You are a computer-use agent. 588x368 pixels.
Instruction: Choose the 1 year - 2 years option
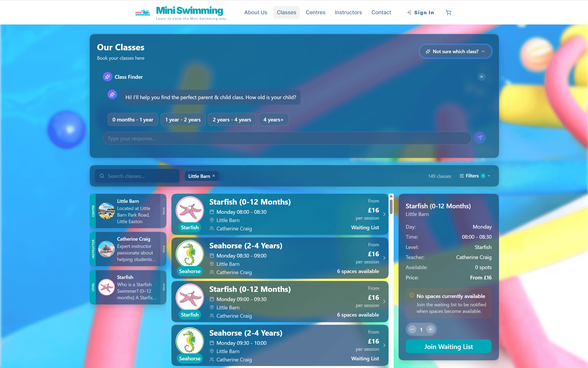[x=183, y=119]
